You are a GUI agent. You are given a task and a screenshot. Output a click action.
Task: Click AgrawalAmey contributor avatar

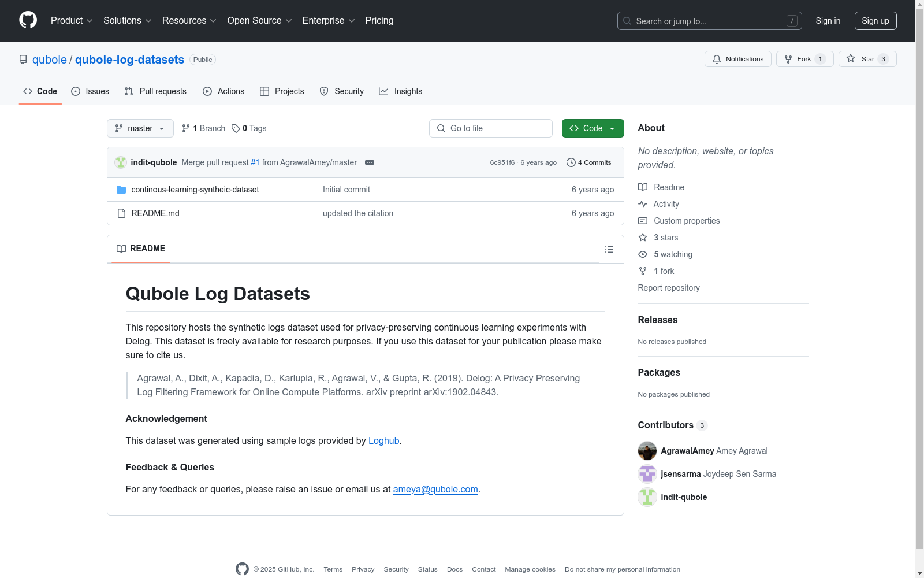click(x=647, y=451)
